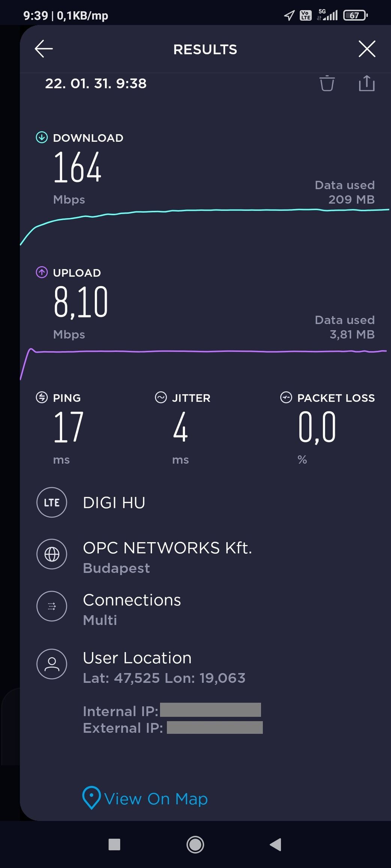Tap the Connections Multi icon
This screenshot has height=868, width=391.
click(x=52, y=606)
